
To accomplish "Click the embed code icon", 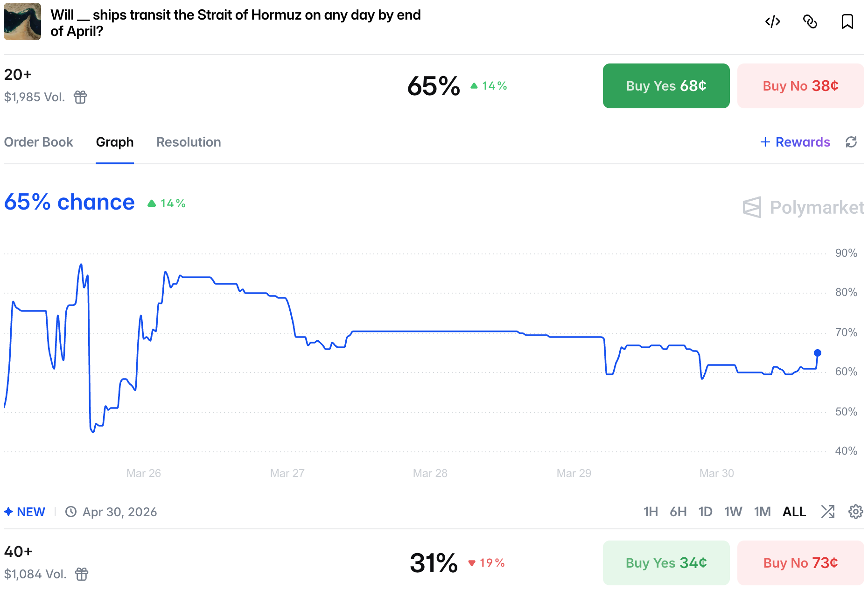I will tap(772, 22).
